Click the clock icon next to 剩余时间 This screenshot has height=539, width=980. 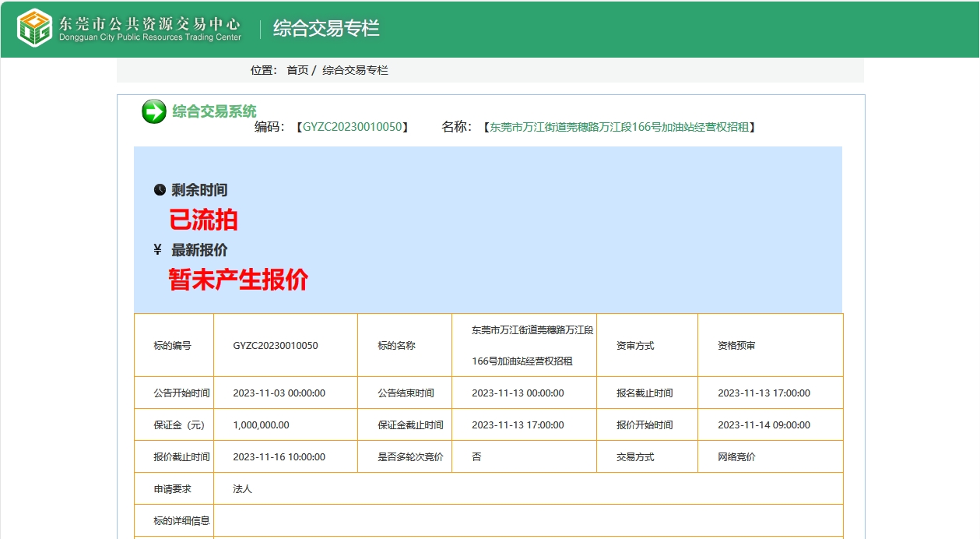click(160, 189)
